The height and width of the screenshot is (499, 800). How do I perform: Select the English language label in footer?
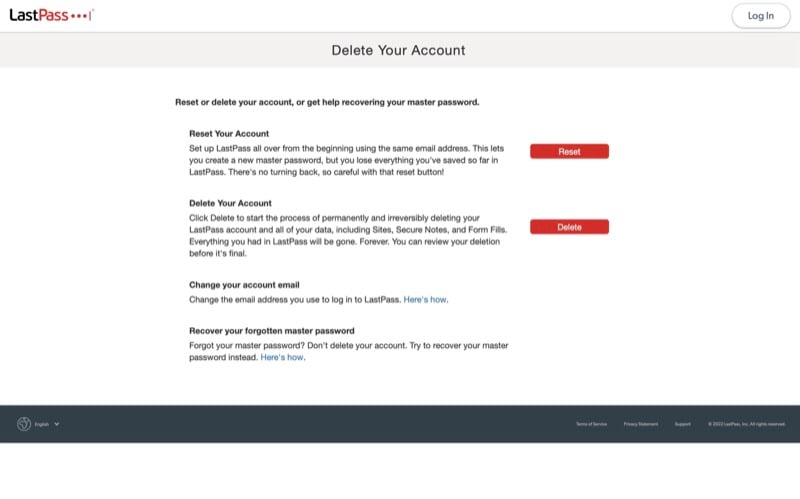tap(42, 424)
